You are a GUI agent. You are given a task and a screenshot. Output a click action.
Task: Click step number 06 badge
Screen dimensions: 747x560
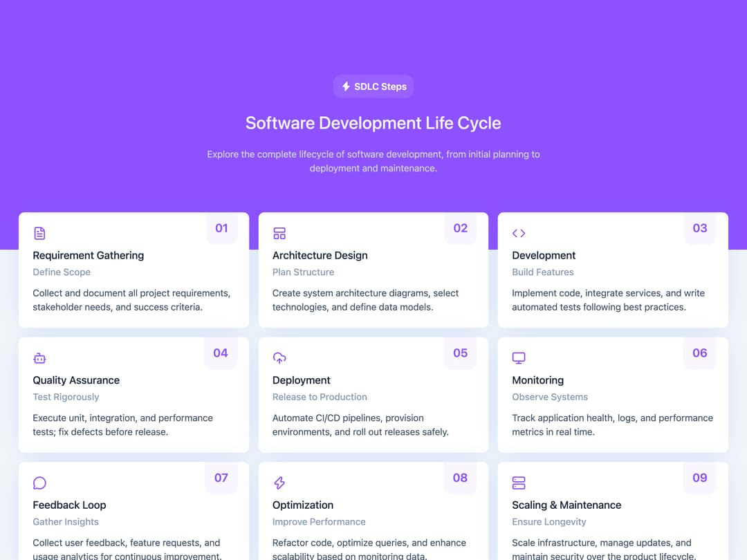700,353
